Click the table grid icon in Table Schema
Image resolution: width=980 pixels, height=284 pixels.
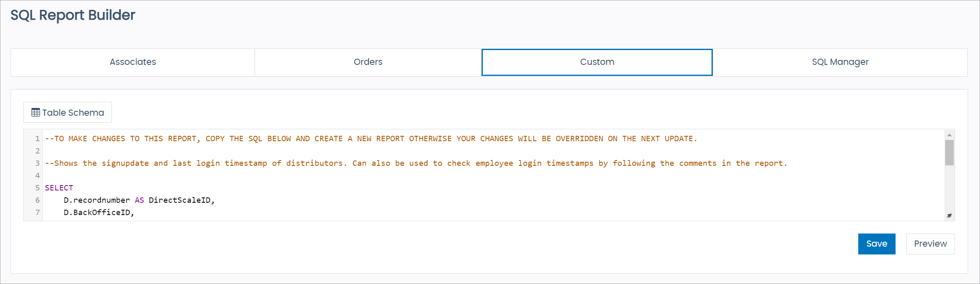36,112
